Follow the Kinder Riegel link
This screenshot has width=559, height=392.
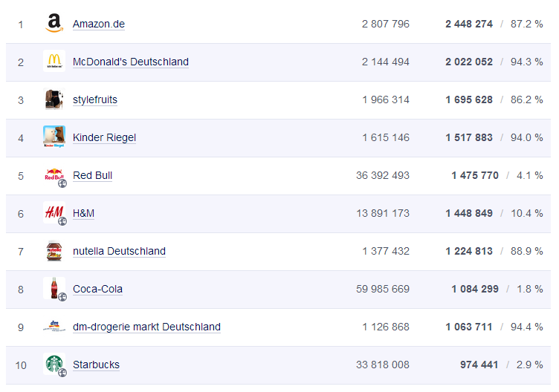pyautogui.click(x=104, y=137)
